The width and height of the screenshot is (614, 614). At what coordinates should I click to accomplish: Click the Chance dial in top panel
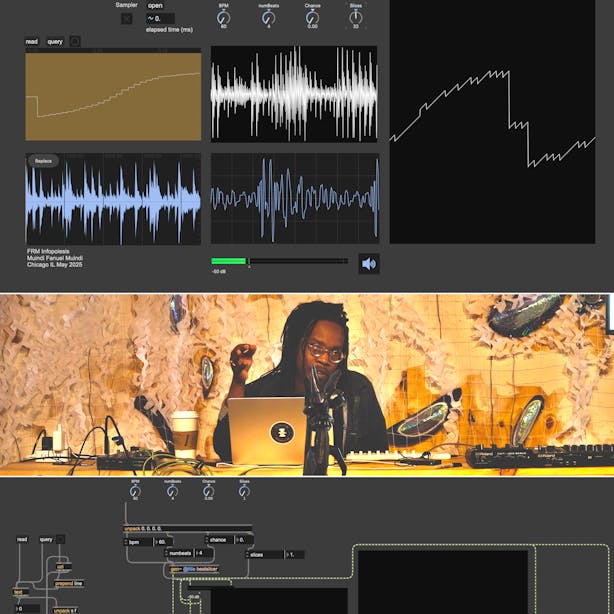313,17
